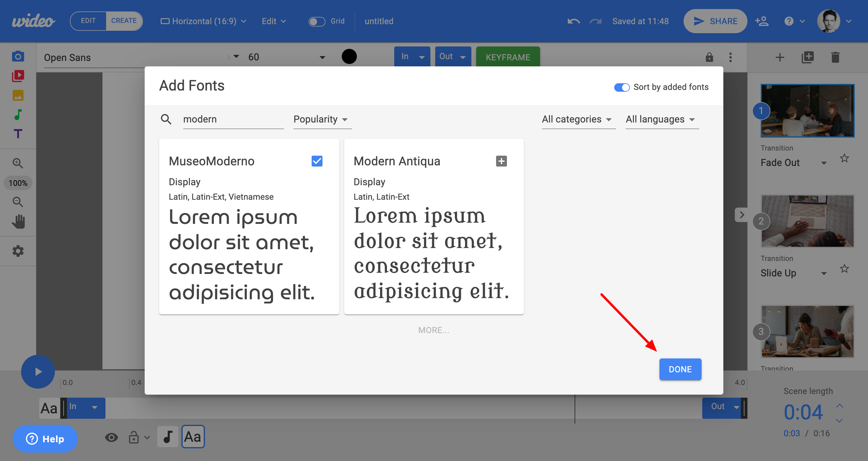
Task: Open the All languages dropdown
Action: [662, 119]
